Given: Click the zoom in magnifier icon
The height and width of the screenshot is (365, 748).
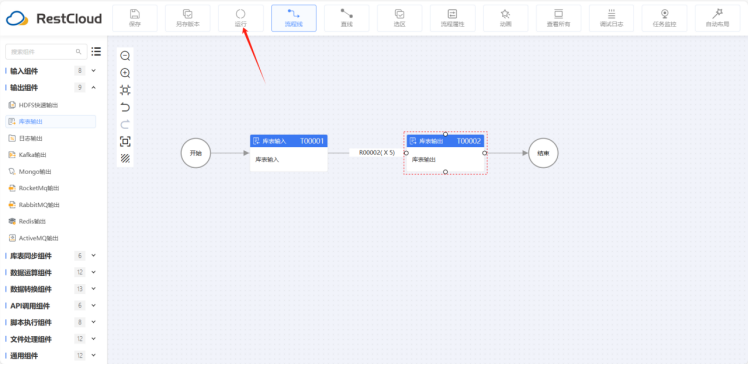Looking at the screenshot, I should [x=125, y=73].
